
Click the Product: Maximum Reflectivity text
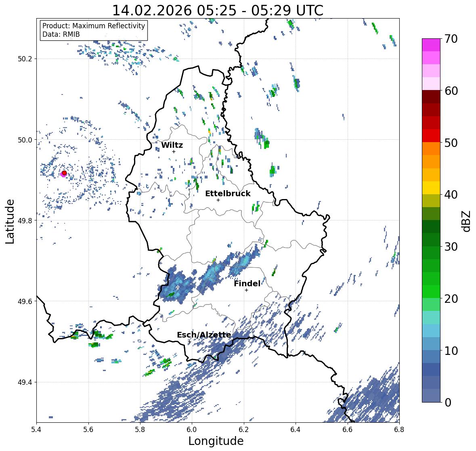pyautogui.click(x=94, y=26)
